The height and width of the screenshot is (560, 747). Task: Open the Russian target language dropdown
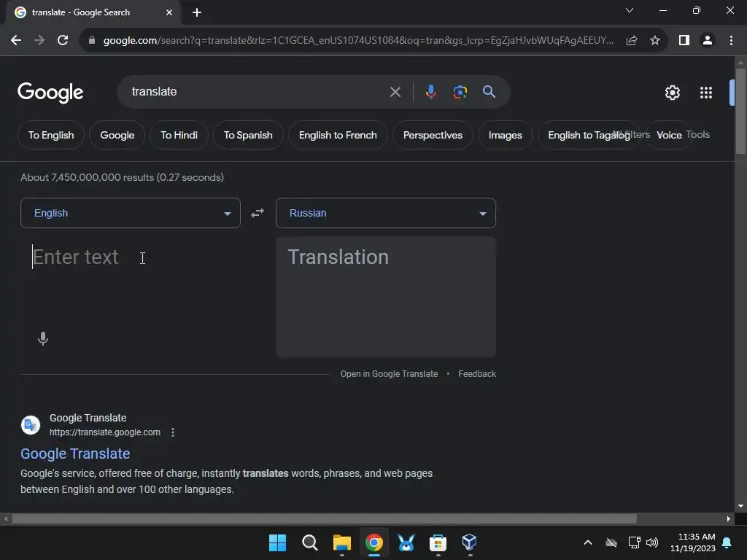coord(386,213)
